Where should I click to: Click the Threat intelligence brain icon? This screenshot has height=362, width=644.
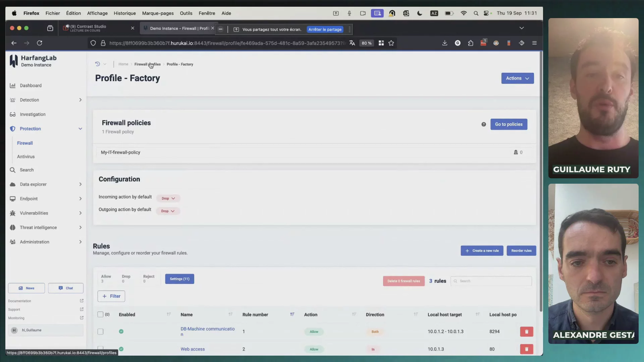tap(13, 228)
